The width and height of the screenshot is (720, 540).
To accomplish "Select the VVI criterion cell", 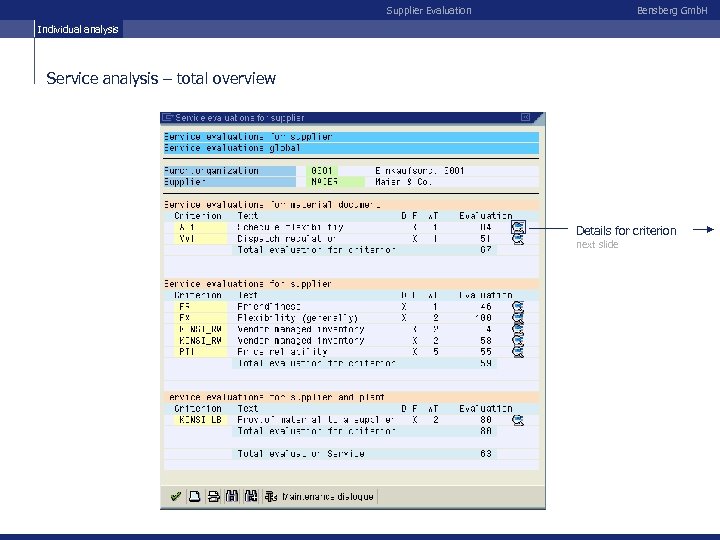I will coord(200,239).
